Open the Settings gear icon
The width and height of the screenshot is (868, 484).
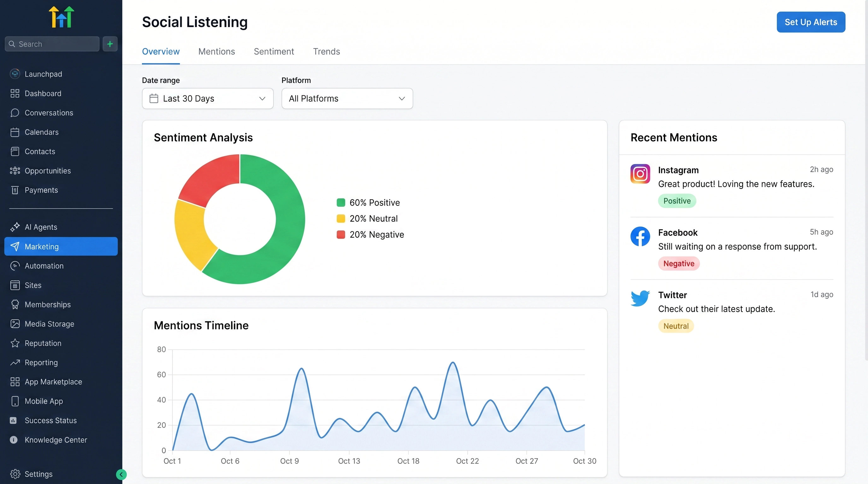[15, 474]
